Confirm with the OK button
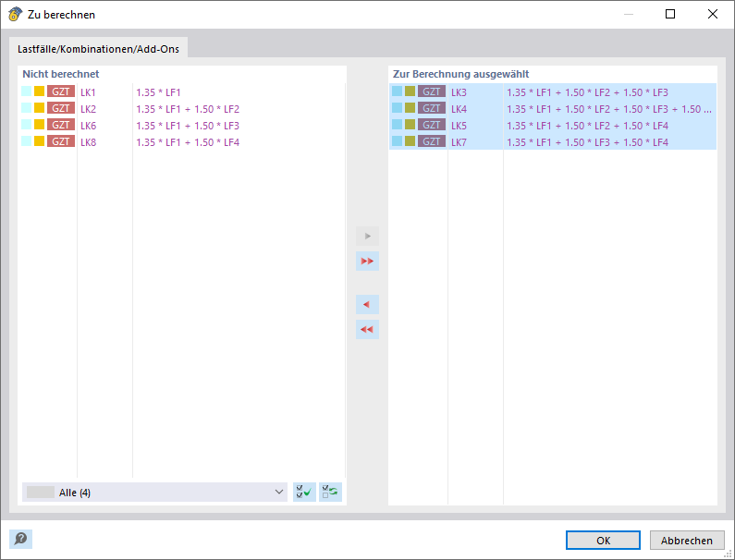 pyautogui.click(x=603, y=541)
